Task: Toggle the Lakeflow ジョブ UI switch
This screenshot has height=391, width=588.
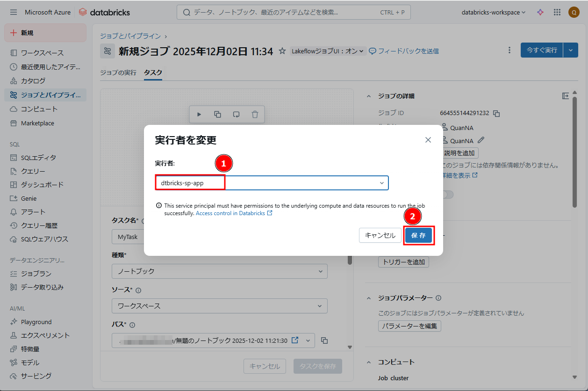Action: (x=327, y=51)
